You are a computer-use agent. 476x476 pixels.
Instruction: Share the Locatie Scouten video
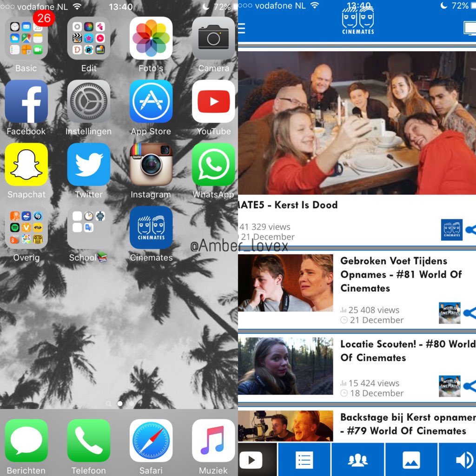point(470,386)
